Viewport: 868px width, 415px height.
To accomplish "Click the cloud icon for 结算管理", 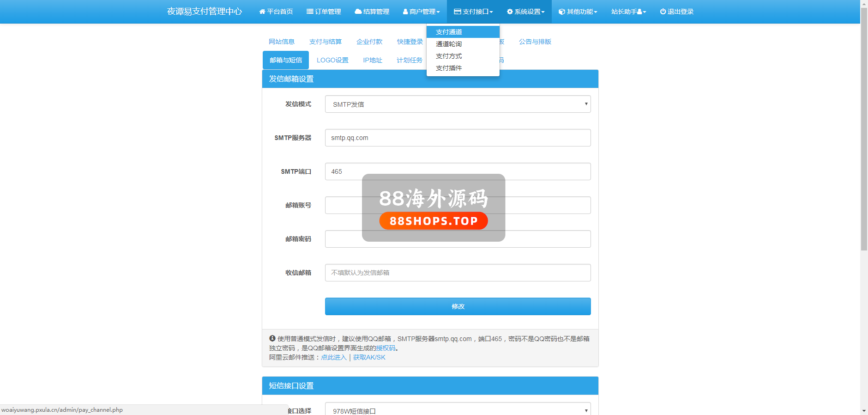I will [358, 12].
